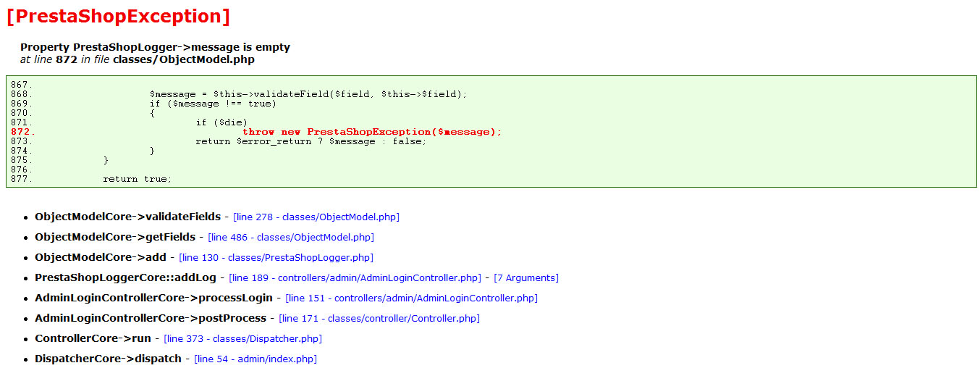Click code line 'if ($message !== true)'
Screen dimensions: 980x376
[x=213, y=104]
